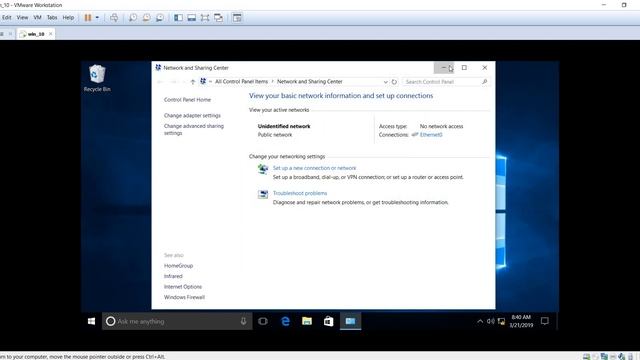Go up one level in Control Panel
This screenshot has height=360, width=640.
coord(193,82)
